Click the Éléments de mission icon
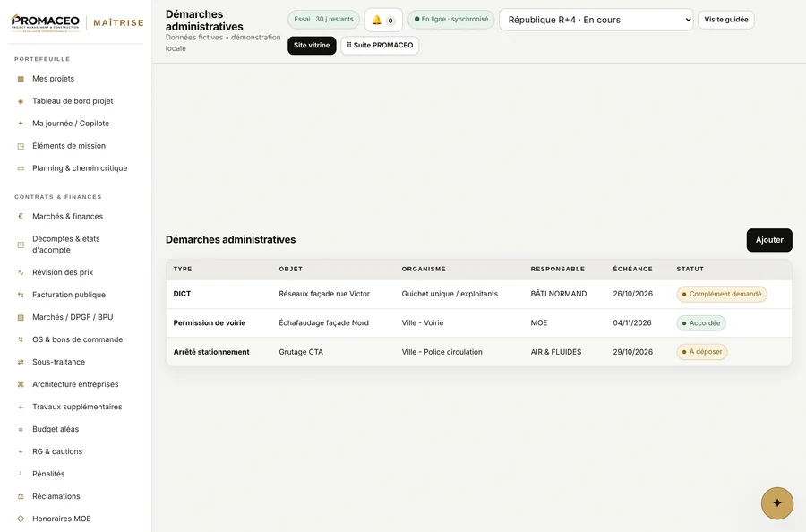Screen dimensions: 806x532 tap(21, 146)
